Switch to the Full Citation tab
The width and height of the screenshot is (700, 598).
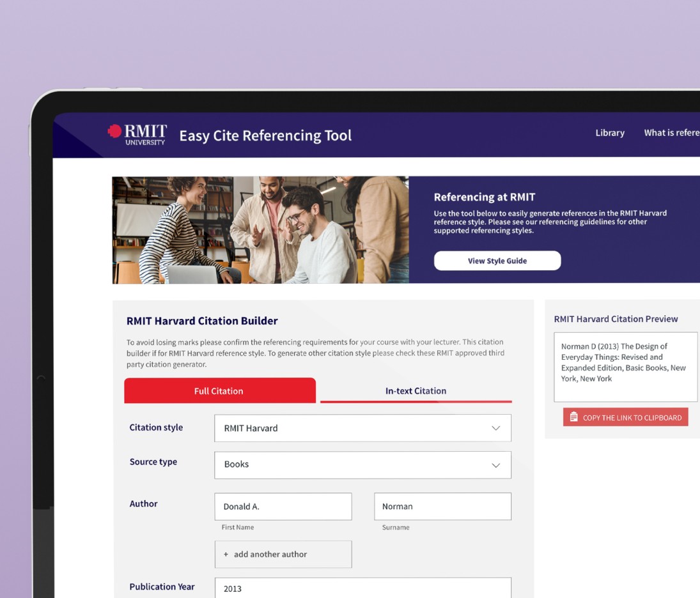220,391
